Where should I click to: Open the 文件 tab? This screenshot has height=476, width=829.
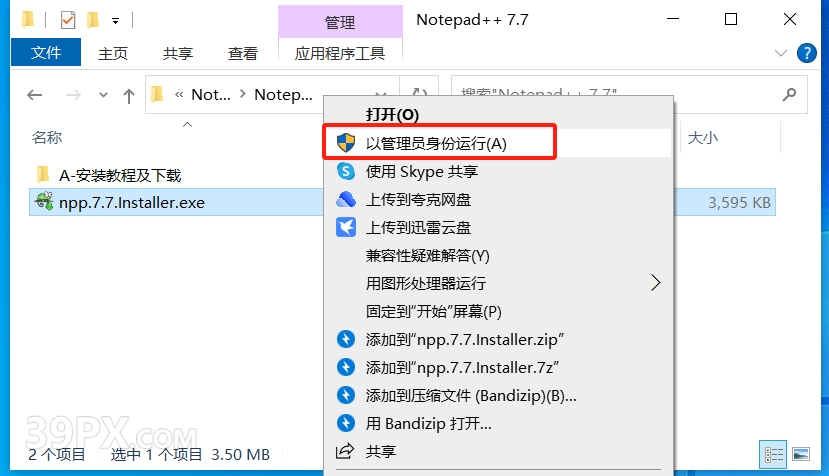[46, 52]
